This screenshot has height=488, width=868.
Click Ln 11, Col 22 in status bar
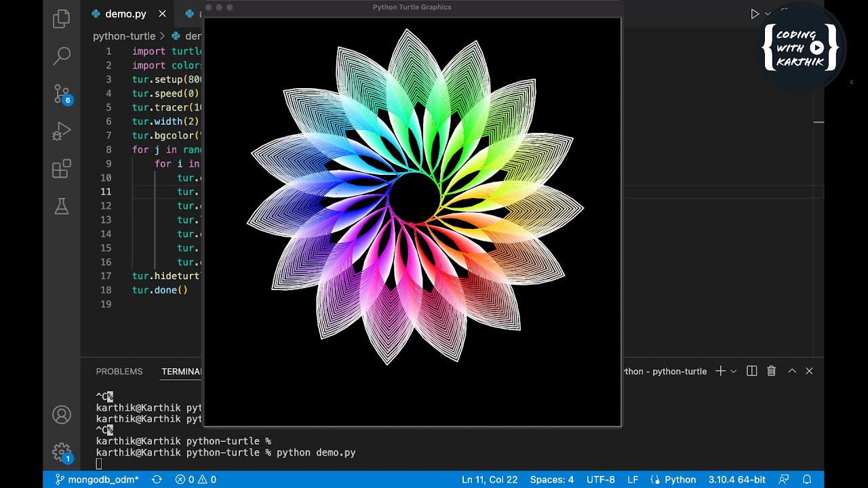pyautogui.click(x=490, y=479)
